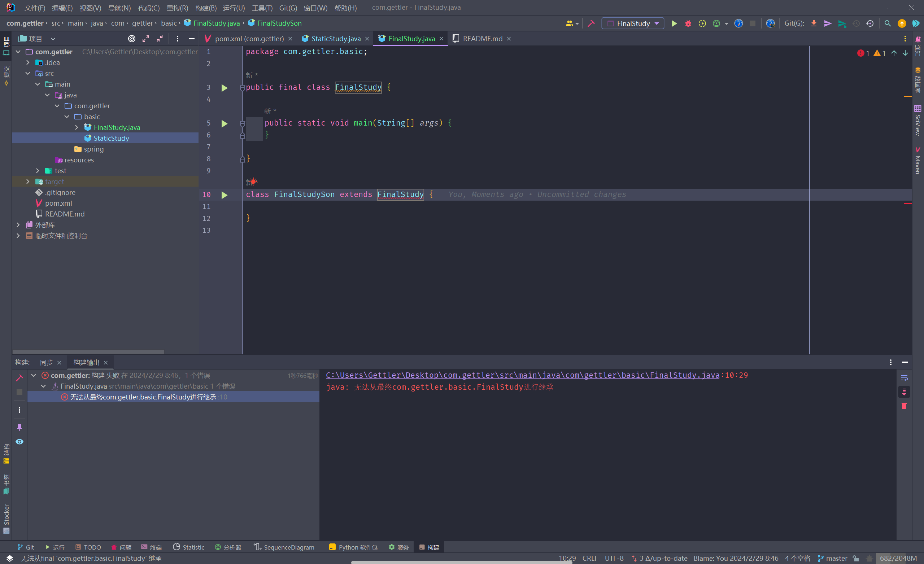924x564 pixels.
Task: Click the memory indicator 682/2048M
Action: pos(898,558)
